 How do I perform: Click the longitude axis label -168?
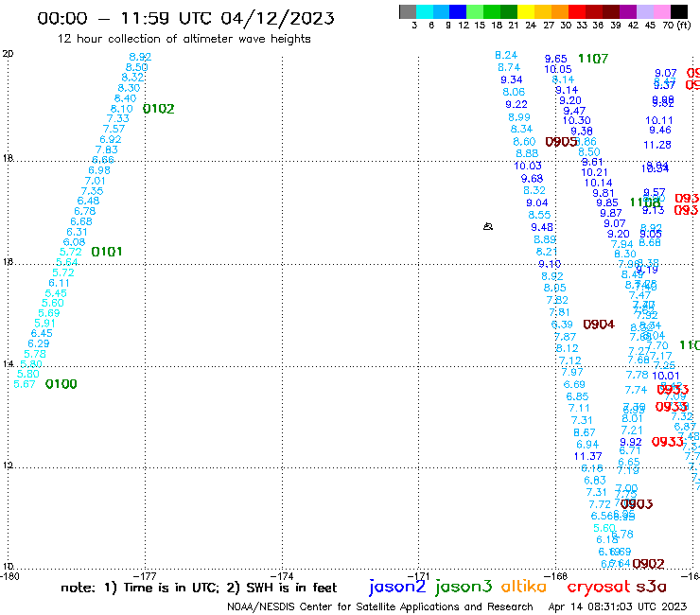(556, 576)
